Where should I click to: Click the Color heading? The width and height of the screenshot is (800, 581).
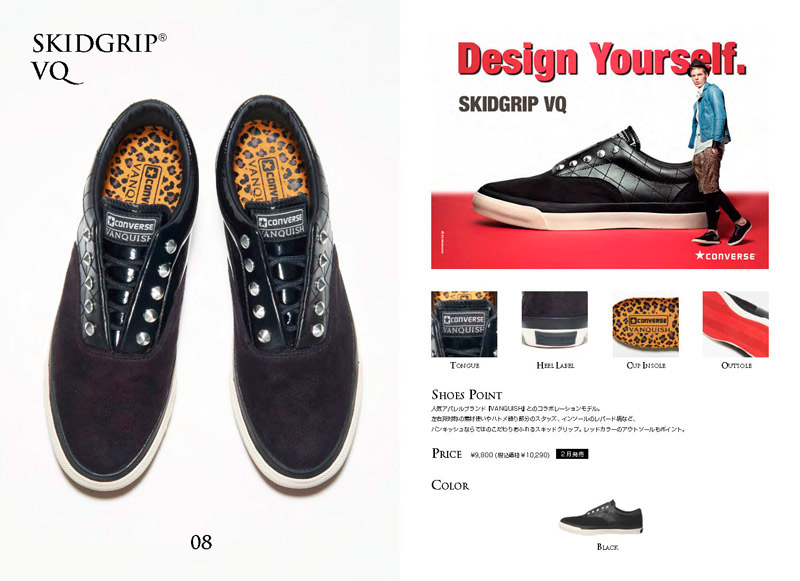tap(450, 485)
